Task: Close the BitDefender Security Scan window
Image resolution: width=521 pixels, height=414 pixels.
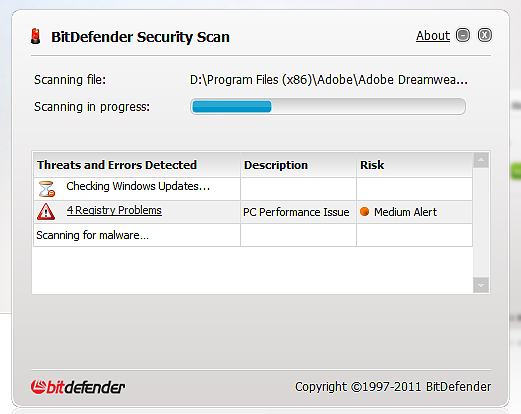Action: pyautogui.click(x=485, y=35)
